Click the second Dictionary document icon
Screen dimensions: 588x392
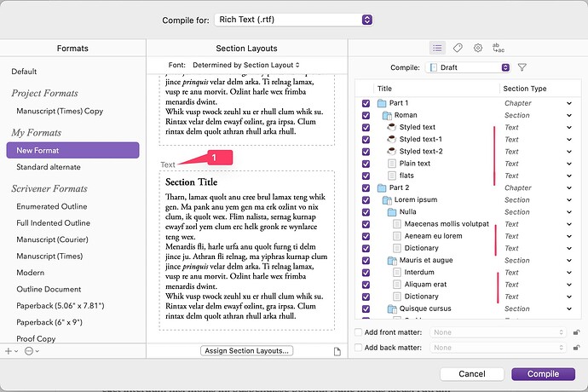[397, 297]
